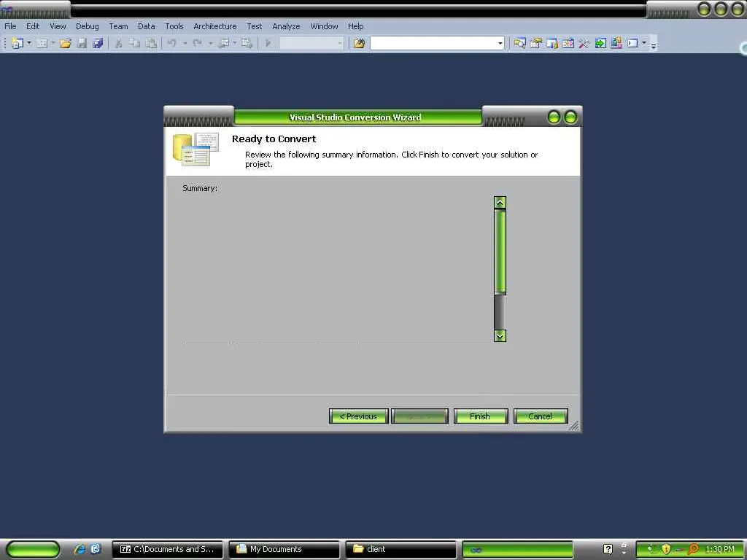The height and width of the screenshot is (560, 747).
Task: Open the toolbar options overflow arrow
Action: pyautogui.click(x=654, y=45)
